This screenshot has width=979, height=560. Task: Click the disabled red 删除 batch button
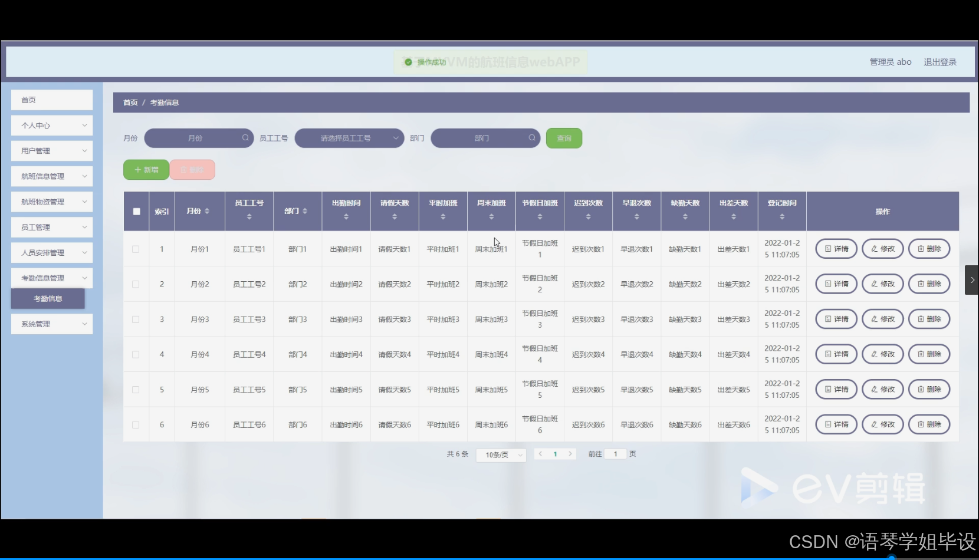[192, 170]
